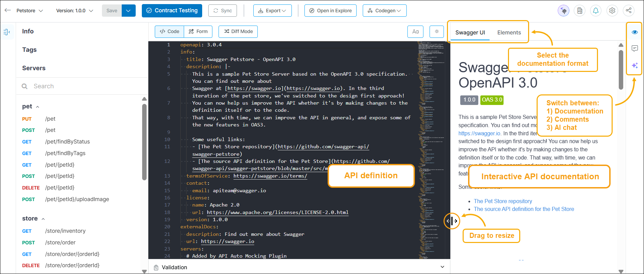Click the termsOfService URL in code
The image size is (644, 274).
coord(270,176)
